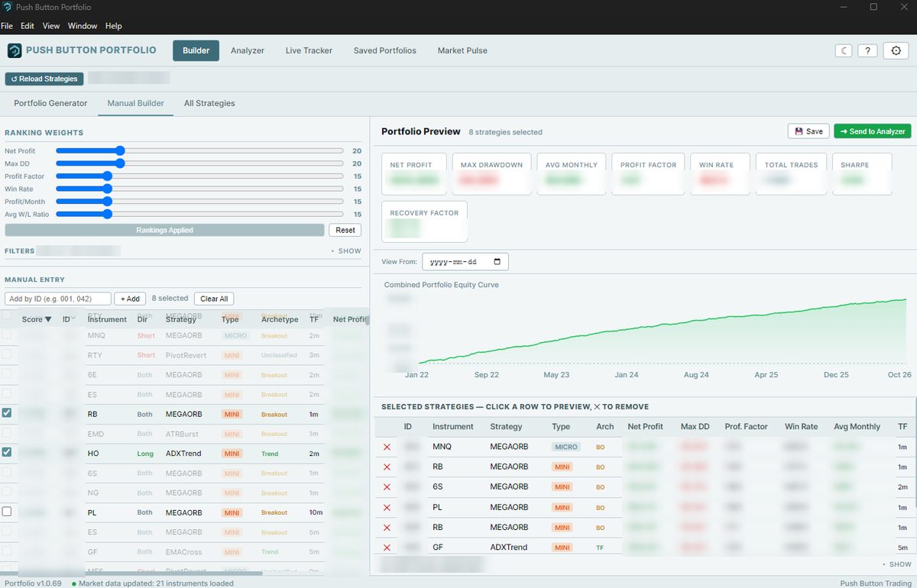
Task: Clear All selected strategies
Action: (214, 299)
